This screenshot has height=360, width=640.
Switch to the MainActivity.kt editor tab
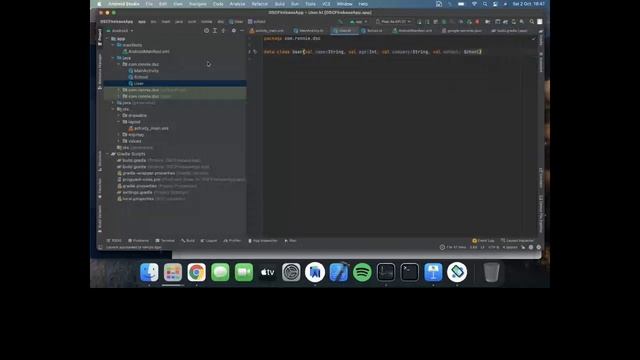309,31
